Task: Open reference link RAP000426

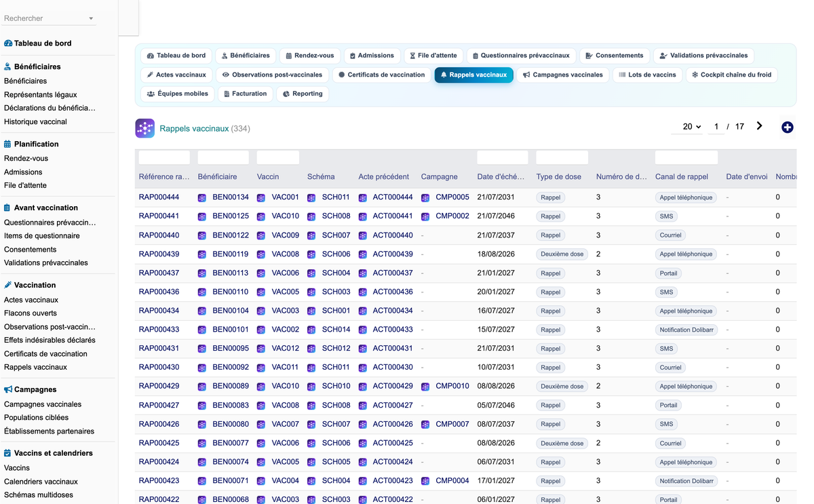Action: tap(159, 424)
